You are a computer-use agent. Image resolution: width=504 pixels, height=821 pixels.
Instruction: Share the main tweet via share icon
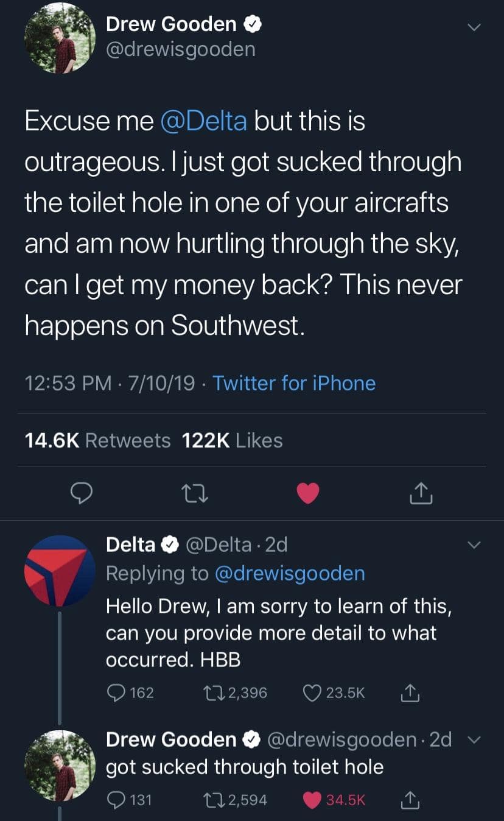point(421,494)
